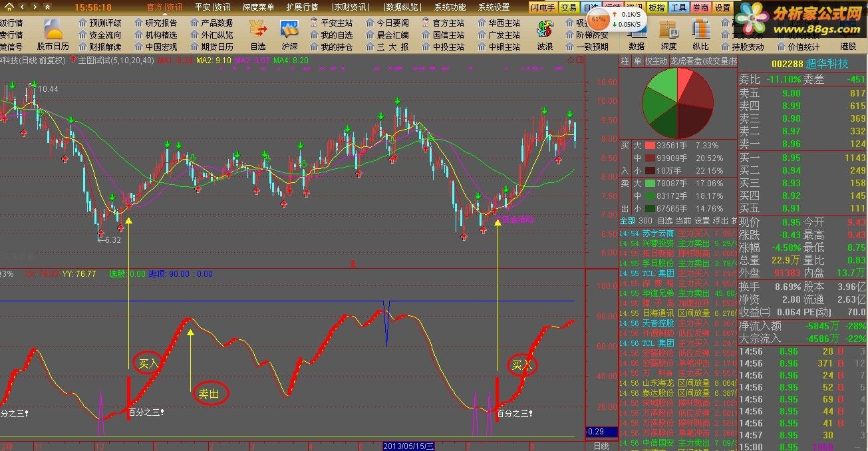Open the 今日要闻 news entry
Image resolution: width=868 pixels, height=451 pixels.
click(387, 23)
